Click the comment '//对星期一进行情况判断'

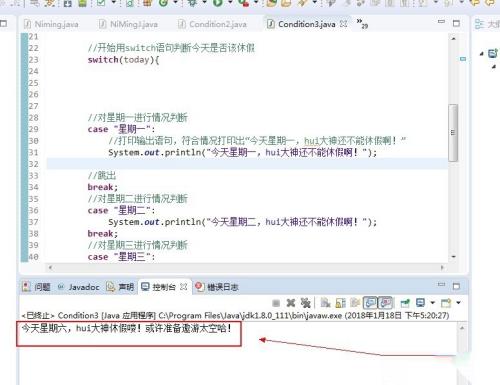pyautogui.click(x=138, y=118)
